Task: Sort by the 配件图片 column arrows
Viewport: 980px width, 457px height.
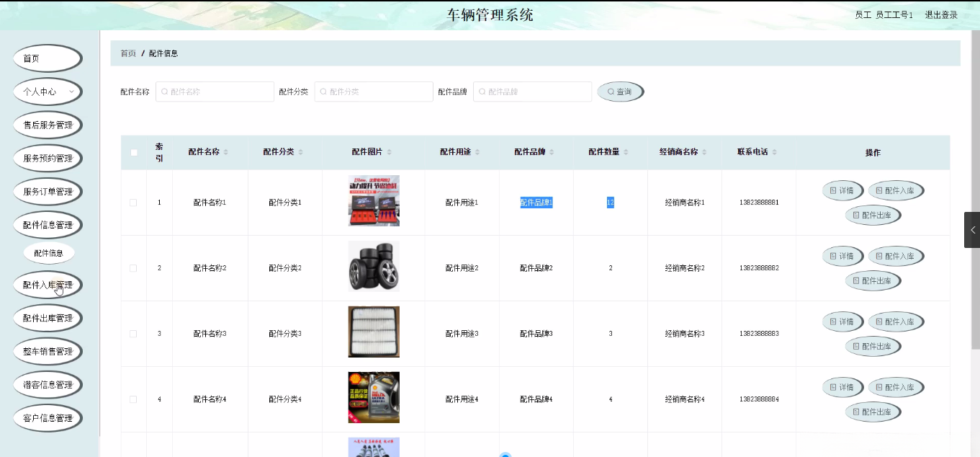Action: click(389, 152)
